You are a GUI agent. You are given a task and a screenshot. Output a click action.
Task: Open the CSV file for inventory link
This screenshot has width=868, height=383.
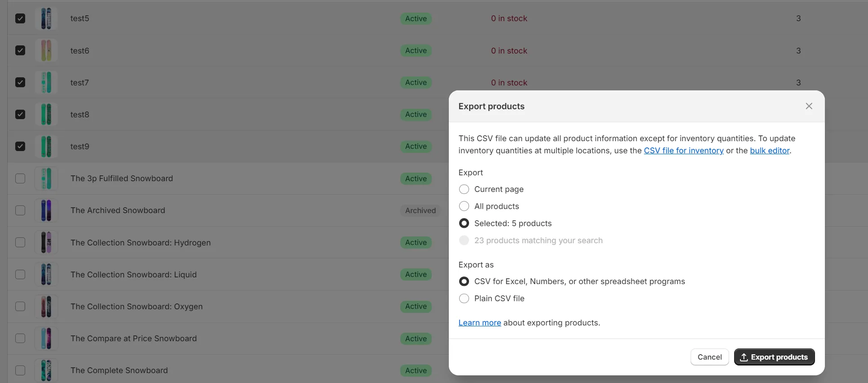(683, 151)
